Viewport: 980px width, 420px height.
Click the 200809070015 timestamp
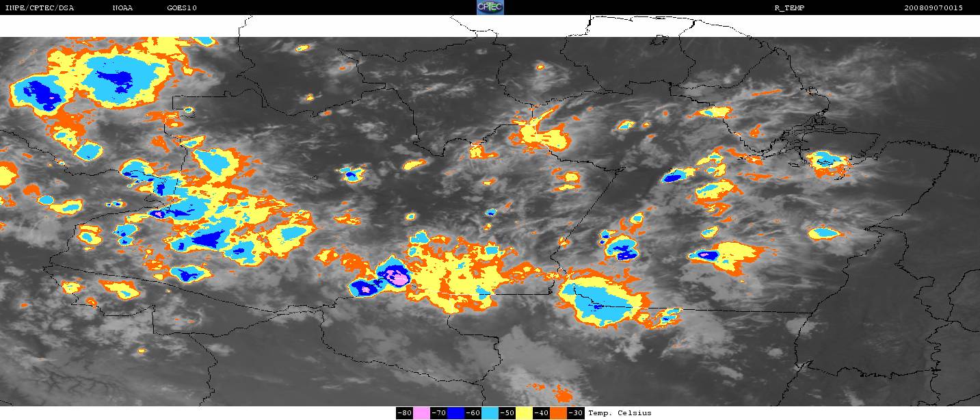tap(933, 8)
